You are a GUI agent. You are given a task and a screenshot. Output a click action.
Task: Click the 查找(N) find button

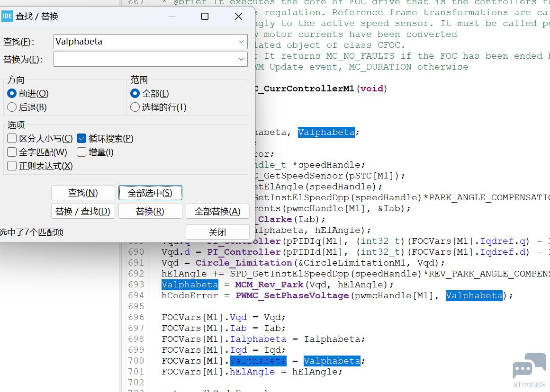[x=83, y=193]
